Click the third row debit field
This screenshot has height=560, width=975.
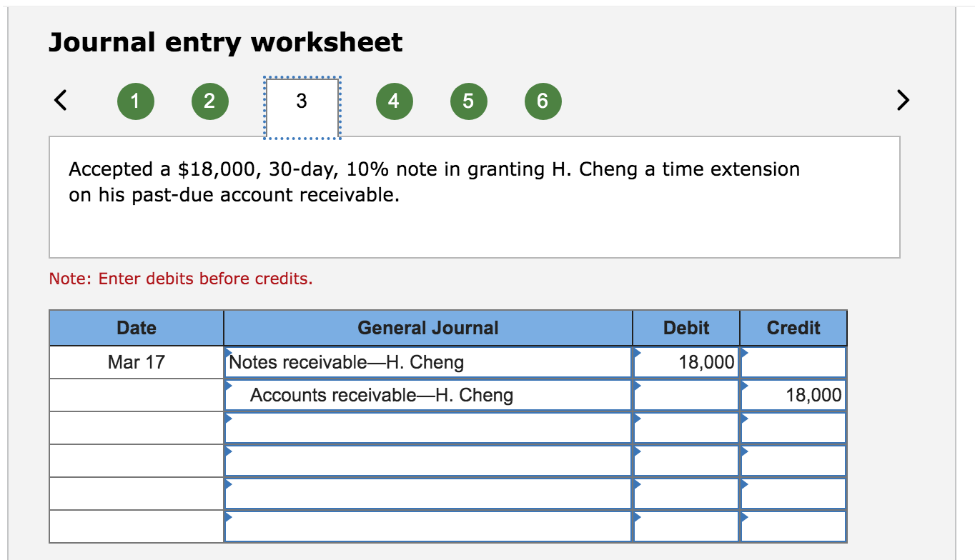pyautogui.click(x=686, y=428)
